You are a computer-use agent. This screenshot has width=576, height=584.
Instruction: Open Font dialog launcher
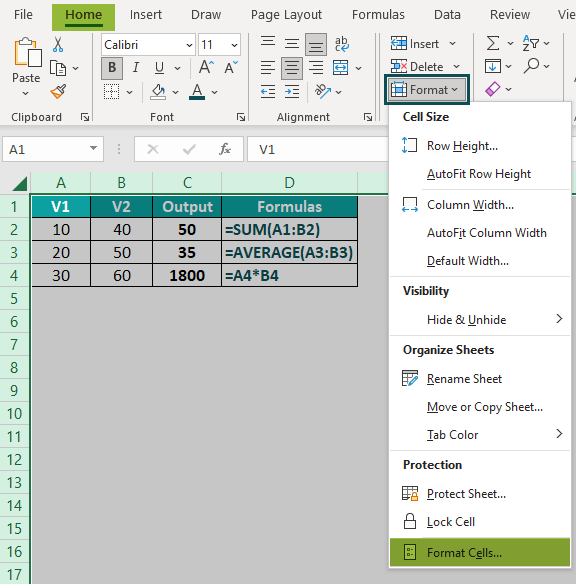241,117
